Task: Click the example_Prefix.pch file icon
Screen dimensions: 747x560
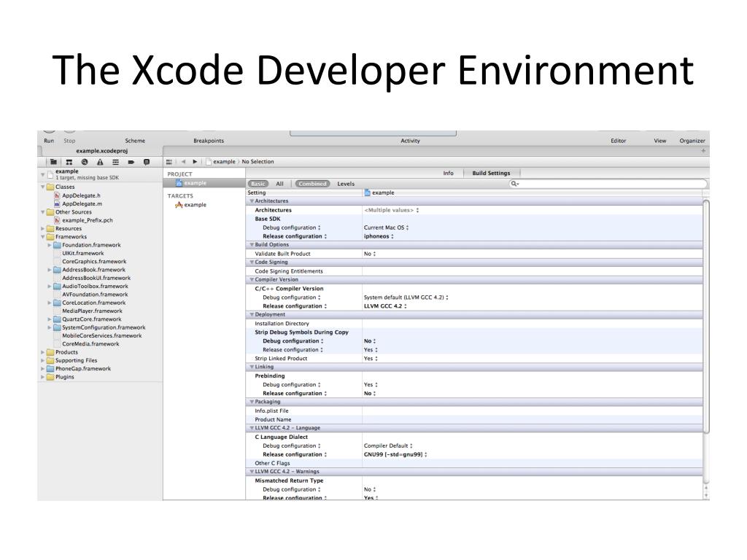Action: coord(57,220)
